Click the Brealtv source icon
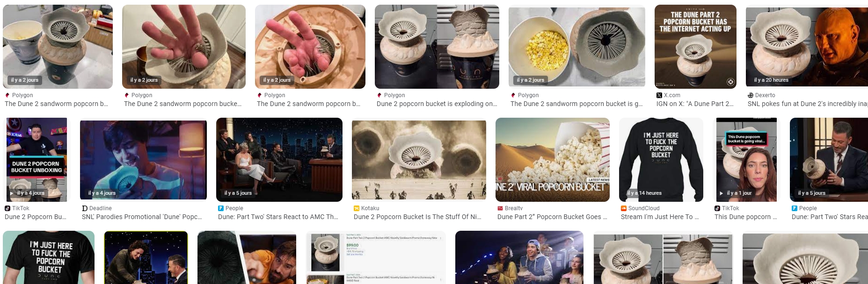 pos(500,208)
